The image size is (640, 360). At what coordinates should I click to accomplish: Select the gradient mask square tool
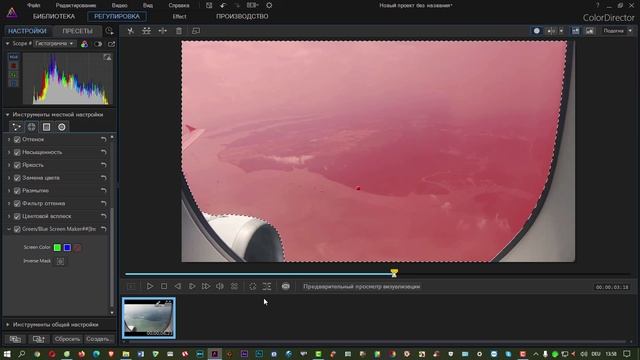[47, 127]
